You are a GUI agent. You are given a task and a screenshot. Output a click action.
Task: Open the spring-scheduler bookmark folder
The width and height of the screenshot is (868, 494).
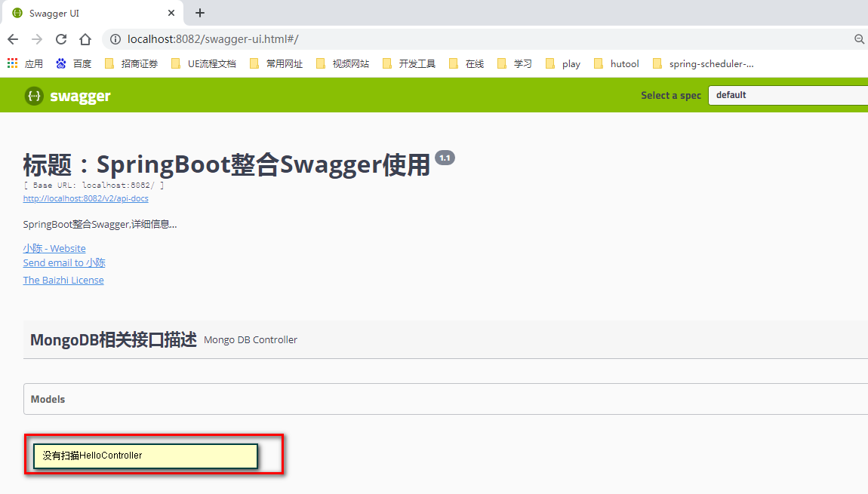tap(703, 63)
